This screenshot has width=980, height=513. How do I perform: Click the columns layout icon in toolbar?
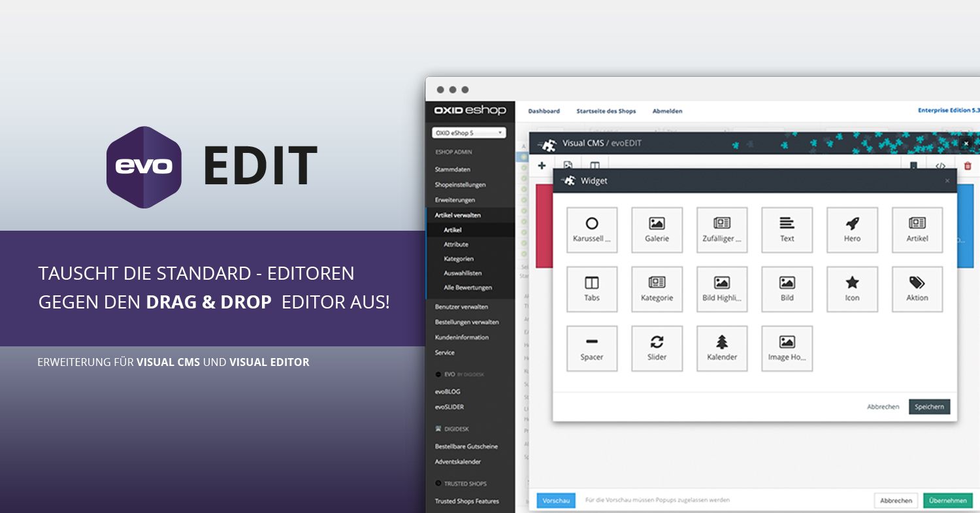pyautogui.click(x=595, y=166)
